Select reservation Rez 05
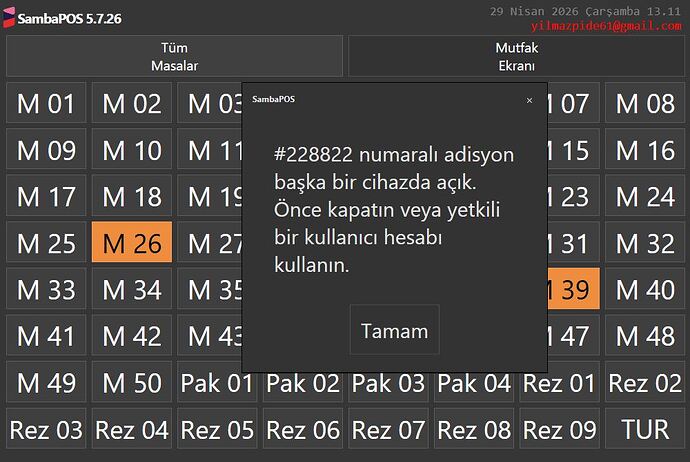 pos(217,429)
